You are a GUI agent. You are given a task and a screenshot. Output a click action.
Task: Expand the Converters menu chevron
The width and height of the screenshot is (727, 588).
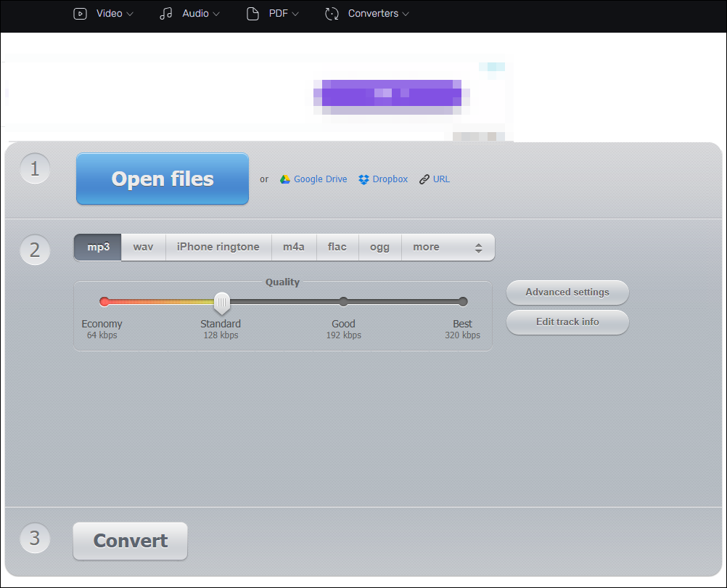406,14
